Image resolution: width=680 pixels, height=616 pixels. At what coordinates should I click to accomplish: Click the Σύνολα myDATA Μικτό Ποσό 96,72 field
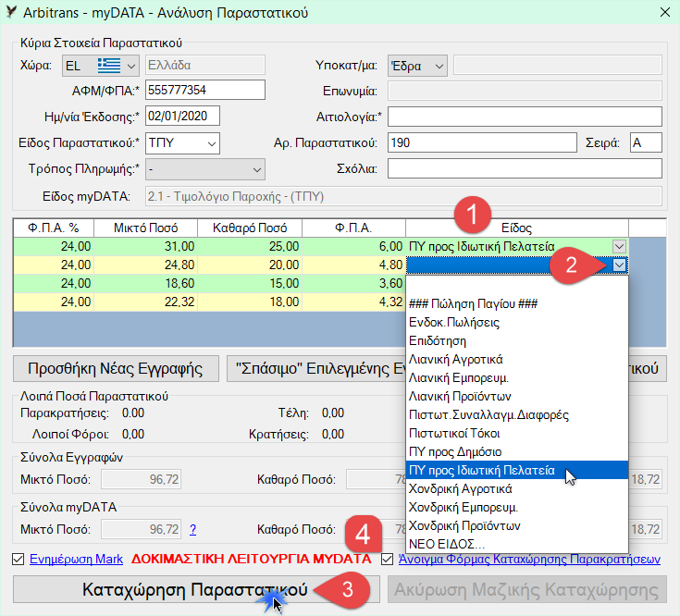142,529
